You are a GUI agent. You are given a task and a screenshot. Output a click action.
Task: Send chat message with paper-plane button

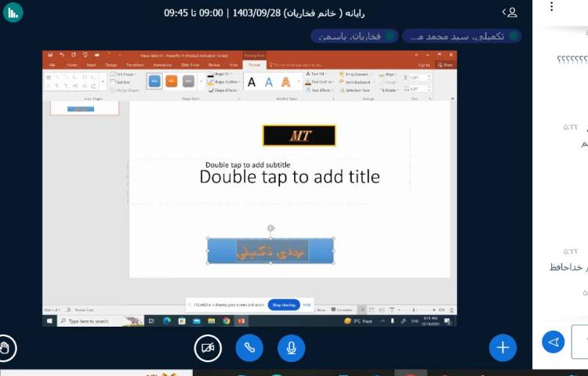554,342
